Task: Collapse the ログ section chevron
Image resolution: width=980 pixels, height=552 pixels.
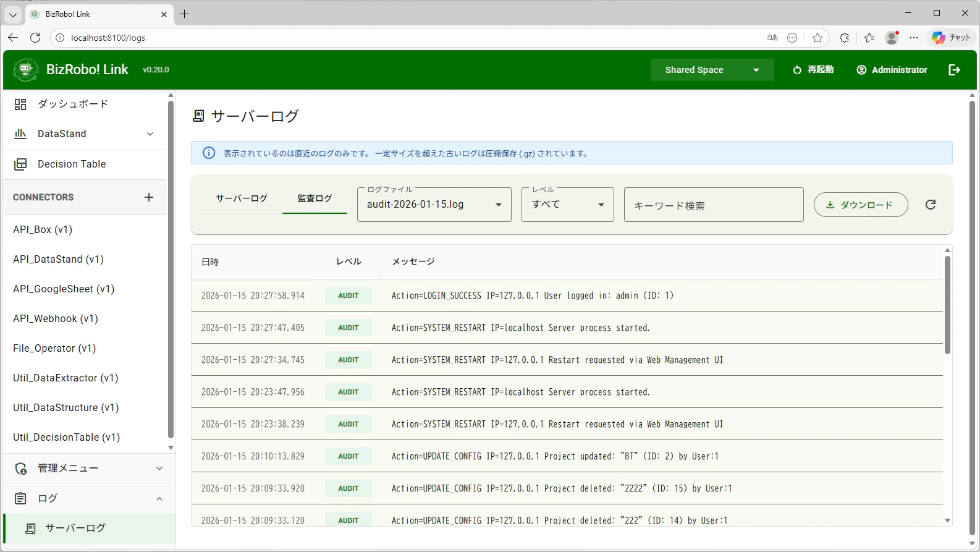Action: coord(159,499)
